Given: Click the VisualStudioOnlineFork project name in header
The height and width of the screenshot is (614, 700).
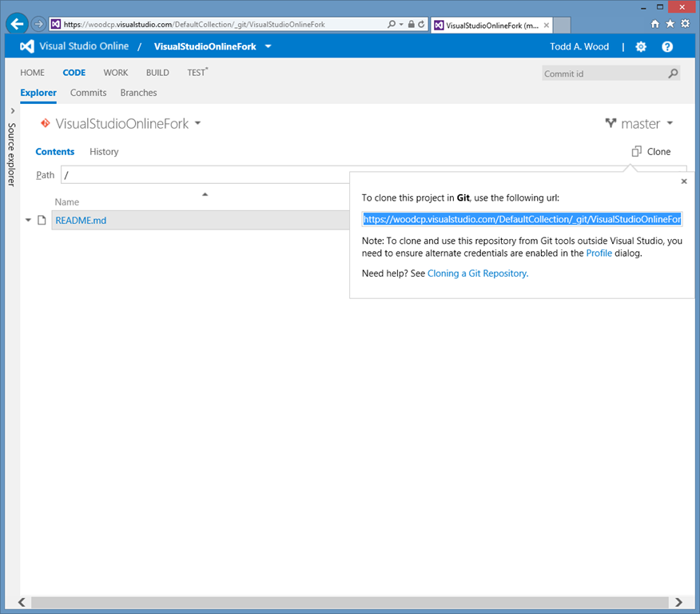Looking at the screenshot, I should [205, 46].
